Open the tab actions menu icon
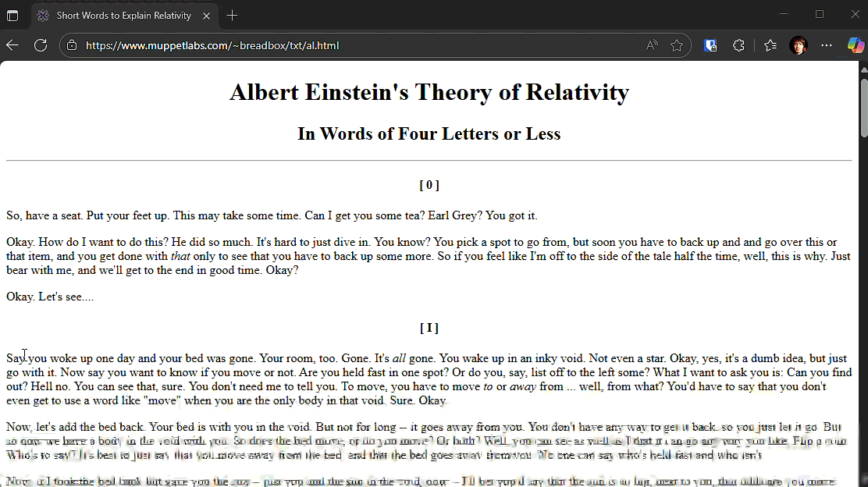Image resolution: width=868 pixels, height=487 pixels. tap(12, 16)
